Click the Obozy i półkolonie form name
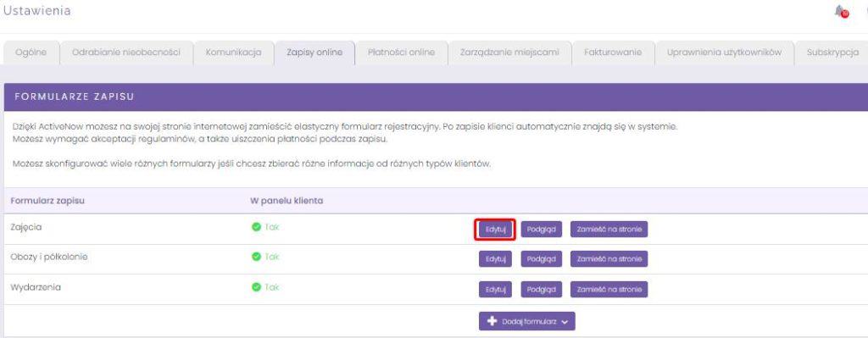Viewport: 868px width, 338px height. [49, 257]
